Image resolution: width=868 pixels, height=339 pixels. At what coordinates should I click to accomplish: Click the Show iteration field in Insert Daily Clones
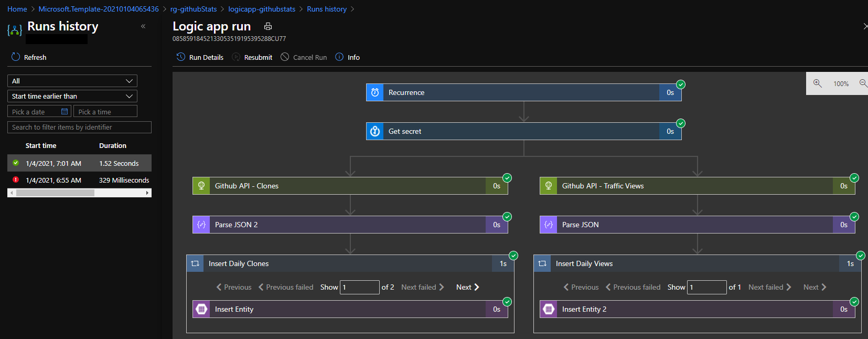pyautogui.click(x=360, y=287)
